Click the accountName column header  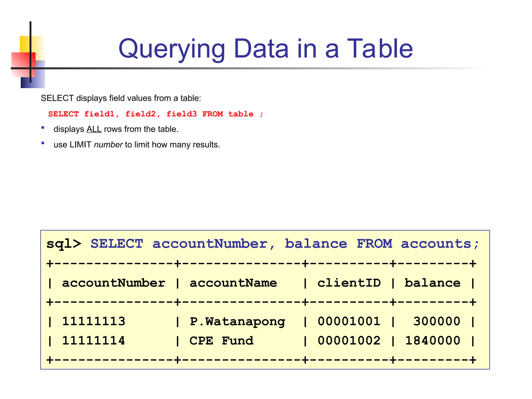233,283
